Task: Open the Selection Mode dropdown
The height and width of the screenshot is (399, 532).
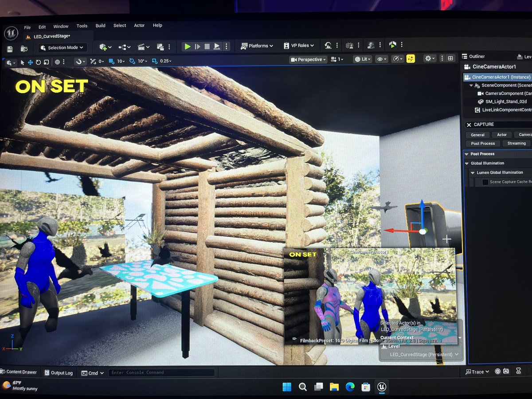Action: click(x=63, y=48)
